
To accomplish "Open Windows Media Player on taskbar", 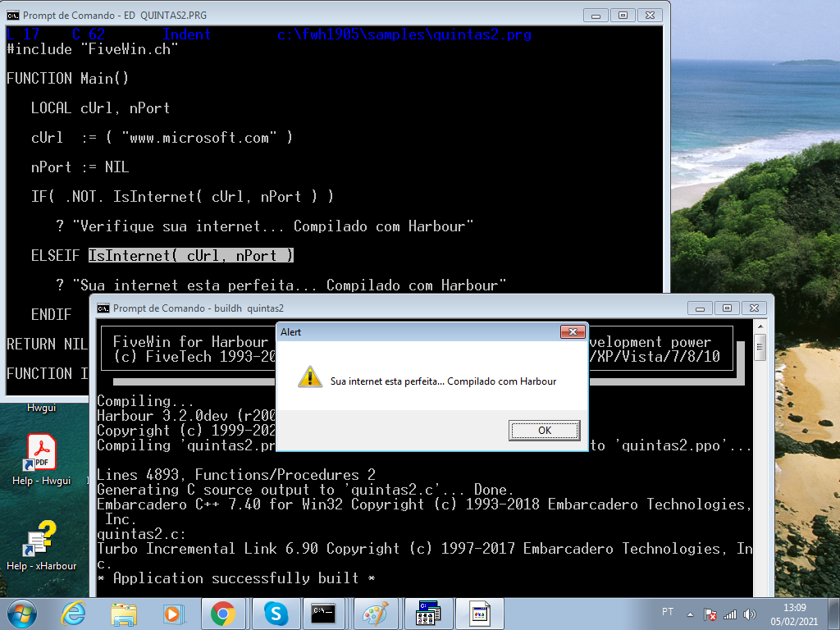I will 173,614.
